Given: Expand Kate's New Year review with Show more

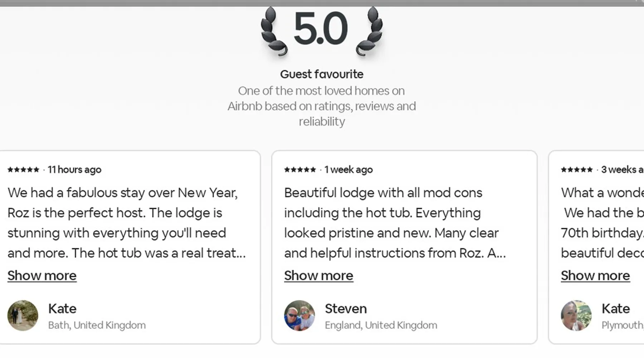Looking at the screenshot, I should [x=42, y=276].
